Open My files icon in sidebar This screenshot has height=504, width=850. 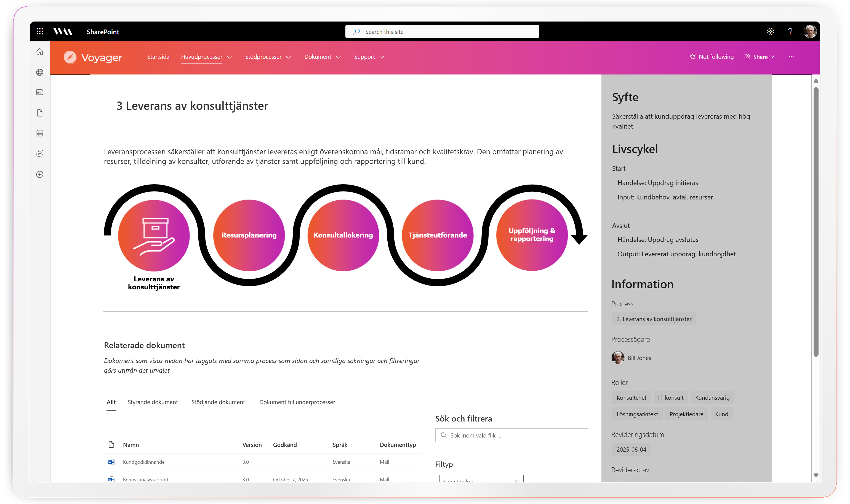point(40,113)
